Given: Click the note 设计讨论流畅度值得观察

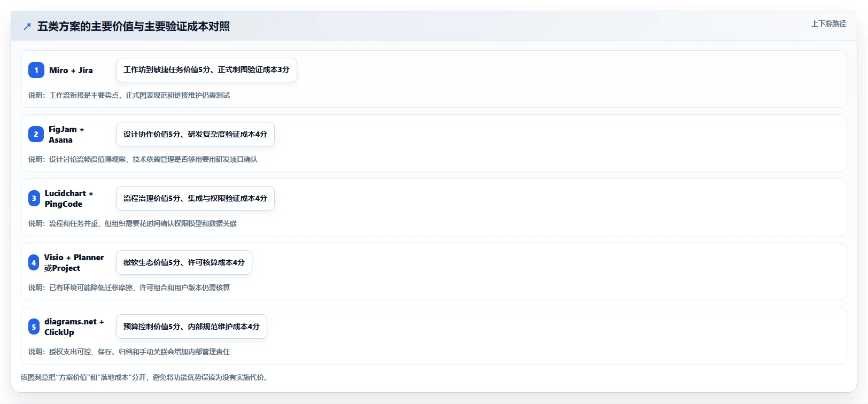Looking at the screenshot, I should [x=143, y=159].
